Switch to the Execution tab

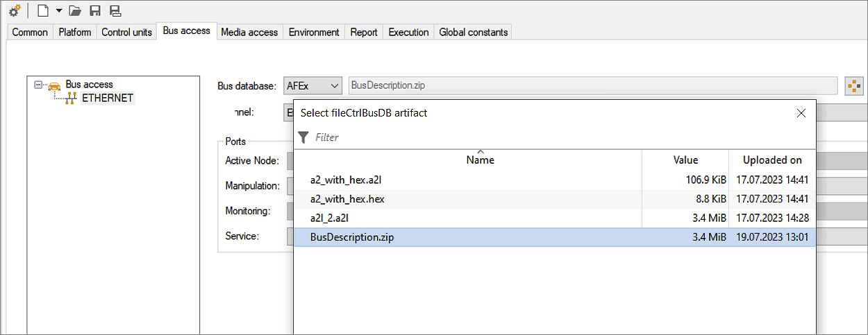(408, 32)
